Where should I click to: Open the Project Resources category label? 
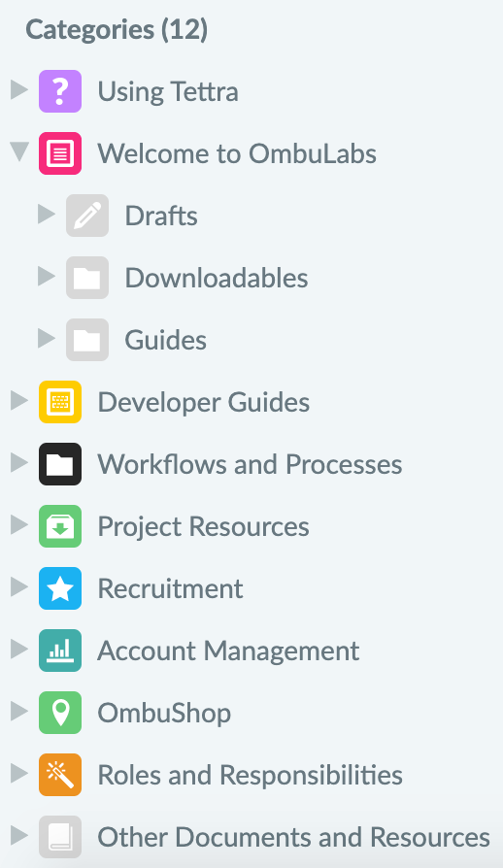coord(204,526)
